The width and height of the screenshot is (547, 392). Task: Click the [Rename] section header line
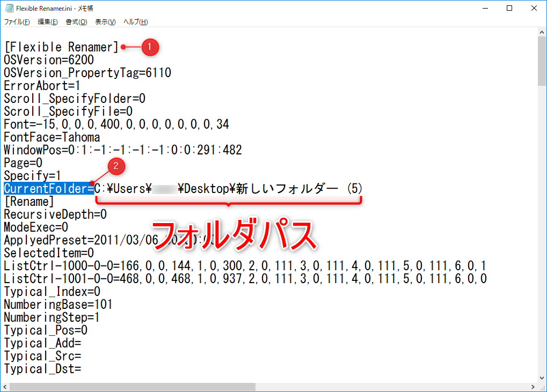[x=29, y=202]
